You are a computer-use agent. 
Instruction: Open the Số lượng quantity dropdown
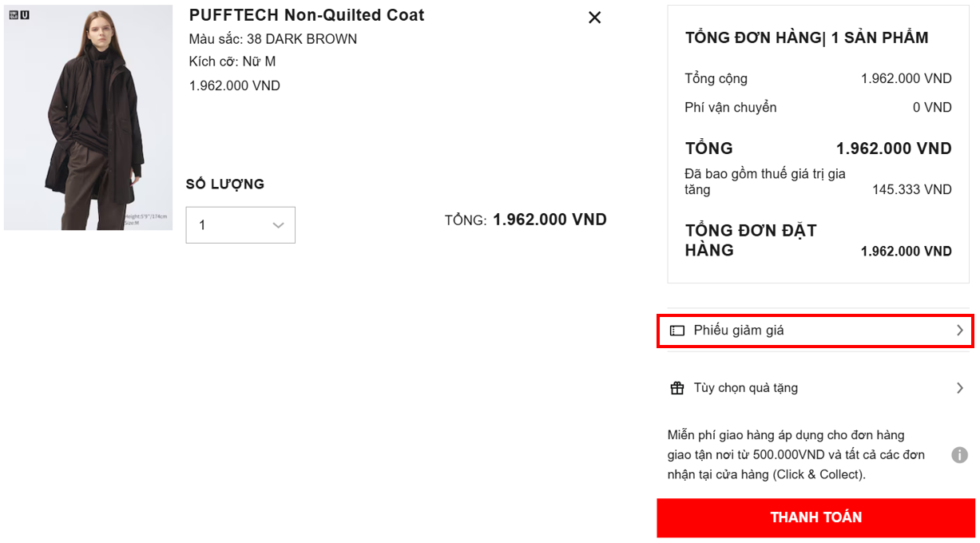tap(240, 225)
